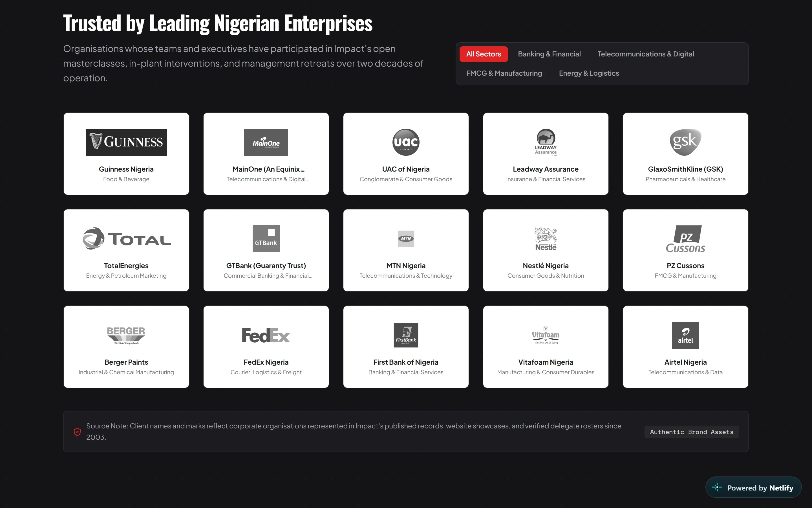Click the GSK logo
The image size is (812, 508).
point(685,142)
